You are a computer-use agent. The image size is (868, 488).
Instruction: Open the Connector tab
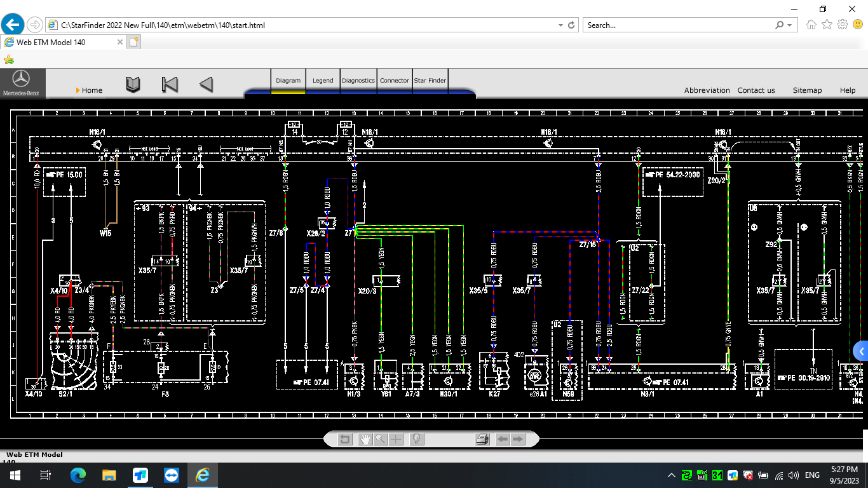[395, 81]
